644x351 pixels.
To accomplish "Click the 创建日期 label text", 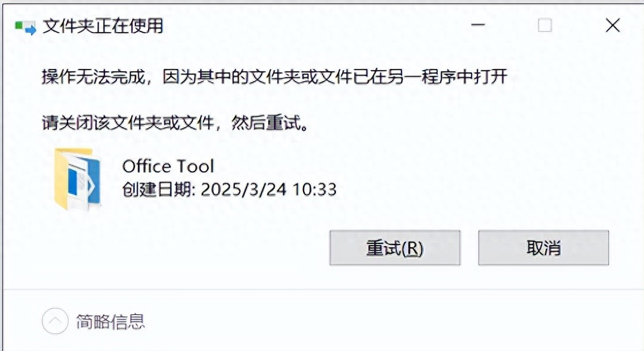I will [x=157, y=189].
